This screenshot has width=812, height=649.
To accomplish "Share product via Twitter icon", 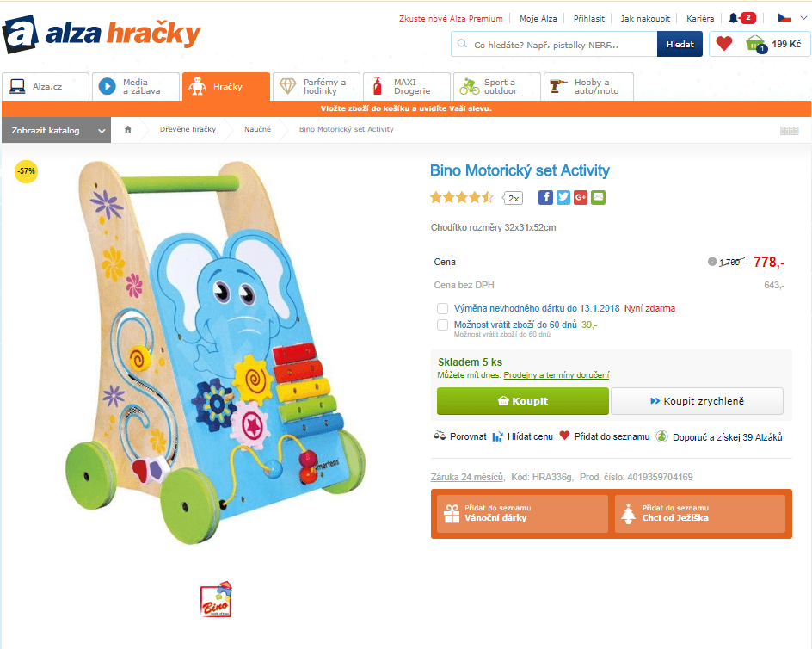I will tap(563, 197).
